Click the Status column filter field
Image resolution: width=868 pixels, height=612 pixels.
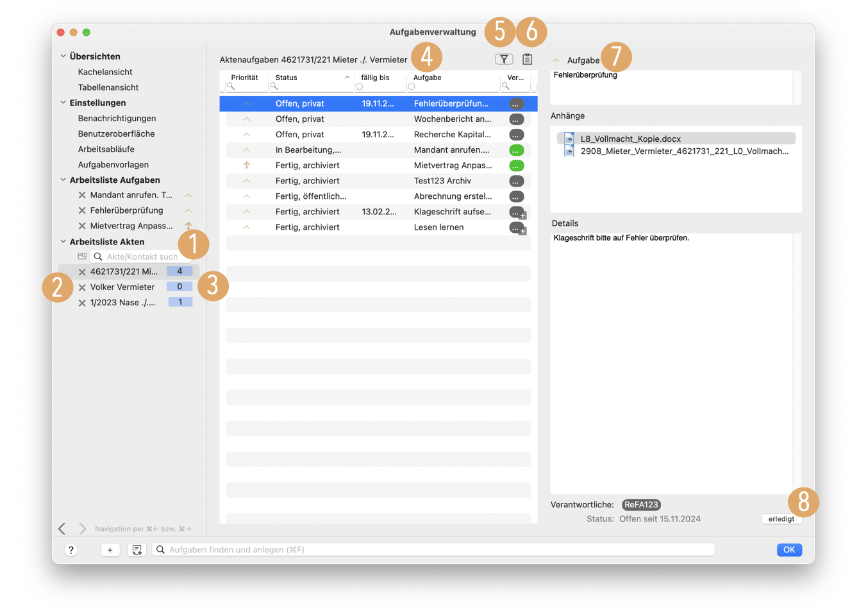(312, 87)
